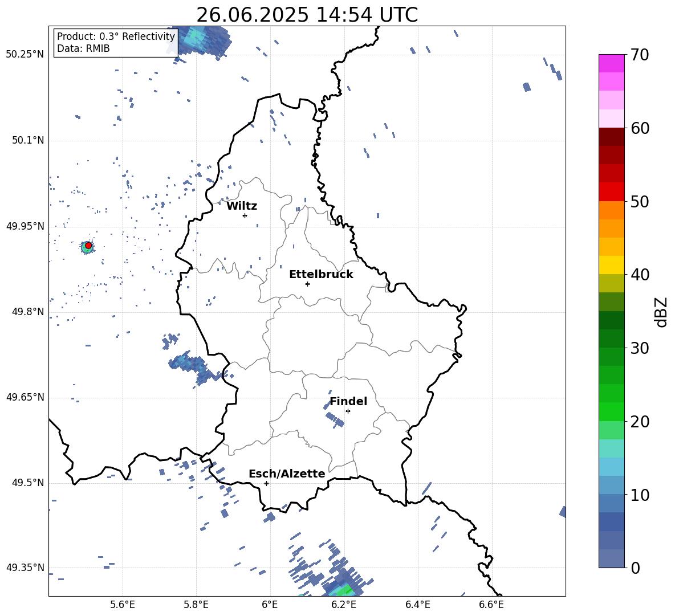The height and width of the screenshot is (616, 675).
Task: Click the Wiltz city label
Action: 242,206
